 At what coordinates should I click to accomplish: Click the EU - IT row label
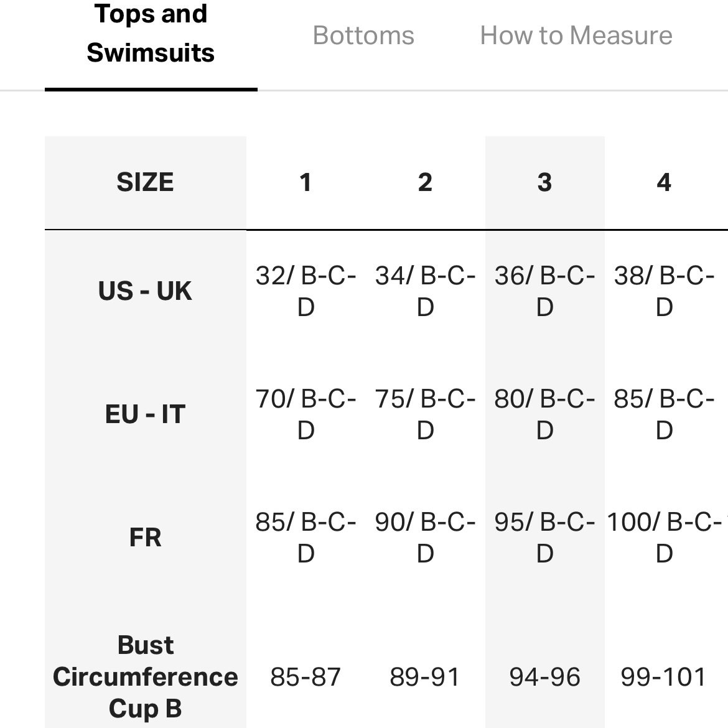click(146, 414)
